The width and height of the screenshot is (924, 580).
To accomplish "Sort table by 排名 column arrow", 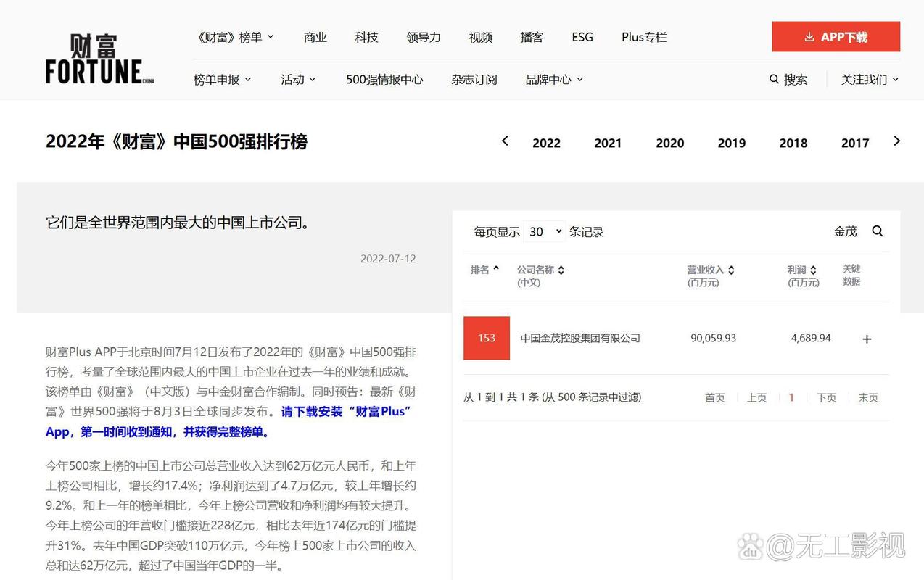I will pyautogui.click(x=496, y=269).
